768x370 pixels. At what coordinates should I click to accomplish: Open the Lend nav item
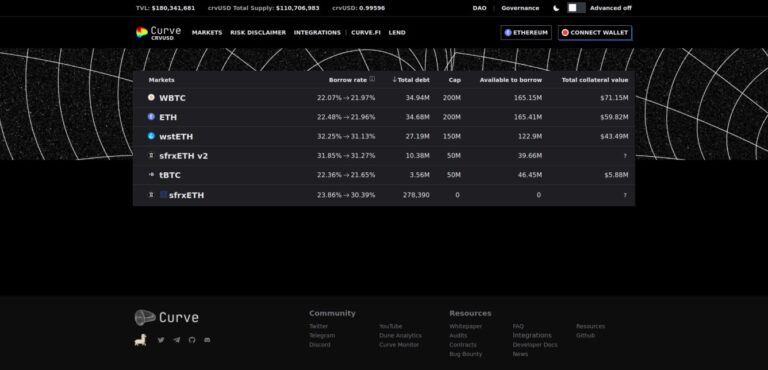397,33
